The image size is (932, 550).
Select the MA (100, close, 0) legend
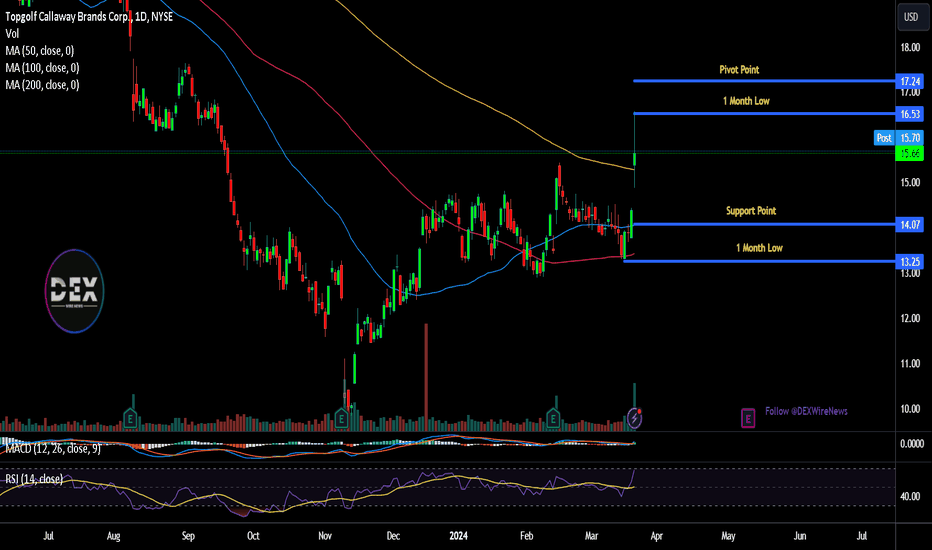pyautogui.click(x=42, y=68)
